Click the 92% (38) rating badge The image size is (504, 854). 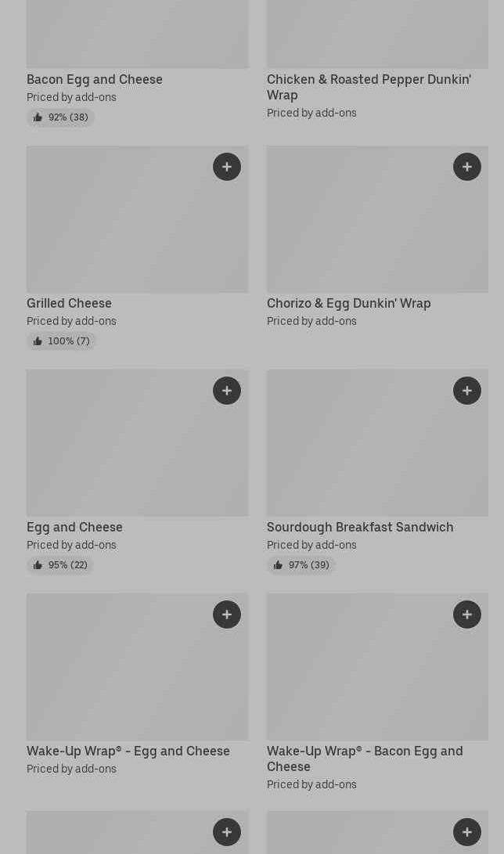tap(61, 117)
